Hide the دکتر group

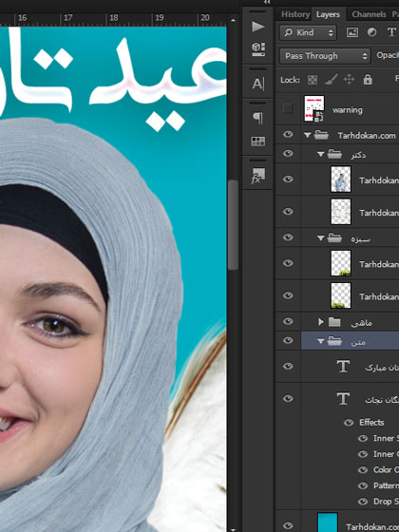[288, 153]
